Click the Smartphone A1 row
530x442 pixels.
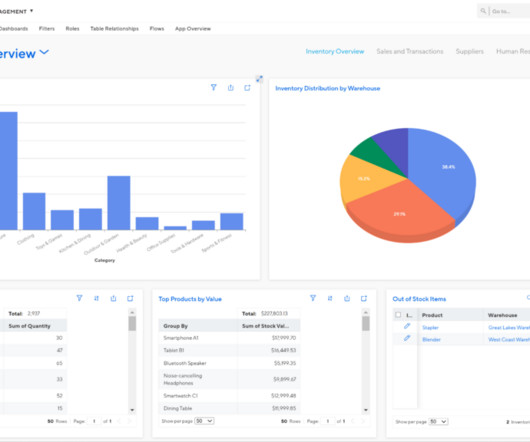coord(230,338)
